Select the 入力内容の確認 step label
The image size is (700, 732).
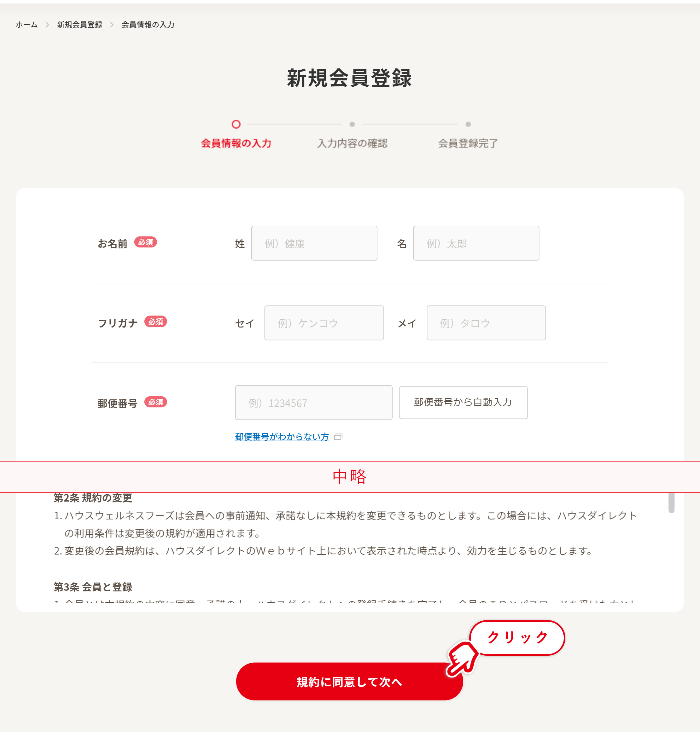[352, 143]
